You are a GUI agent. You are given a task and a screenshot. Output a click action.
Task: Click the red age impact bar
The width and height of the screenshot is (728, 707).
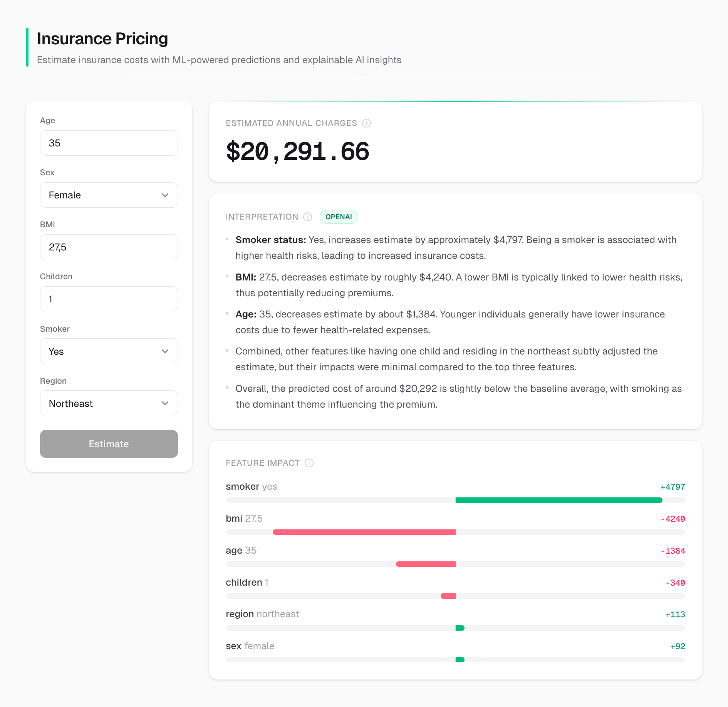426,564
